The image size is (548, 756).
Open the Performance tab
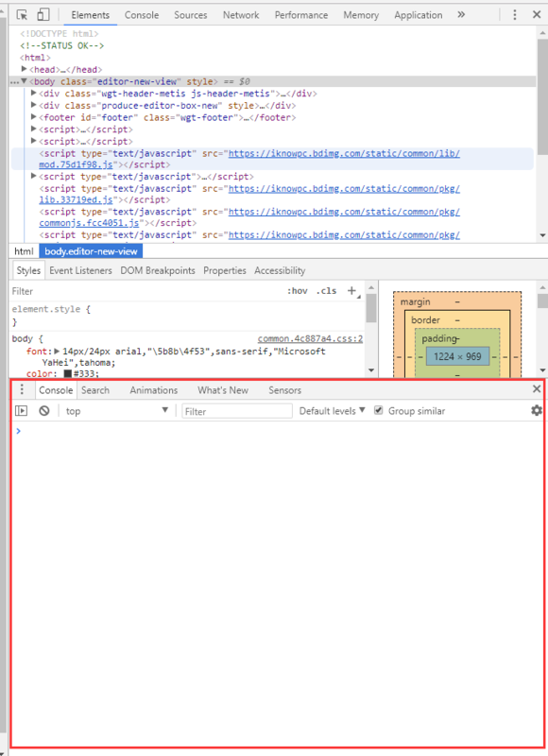[301, 15]
